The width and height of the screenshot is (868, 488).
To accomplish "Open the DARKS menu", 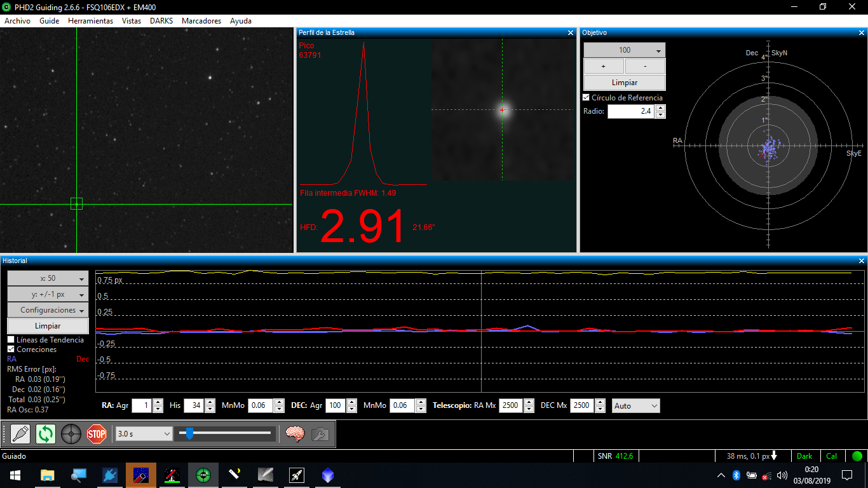I will point(161,21).
